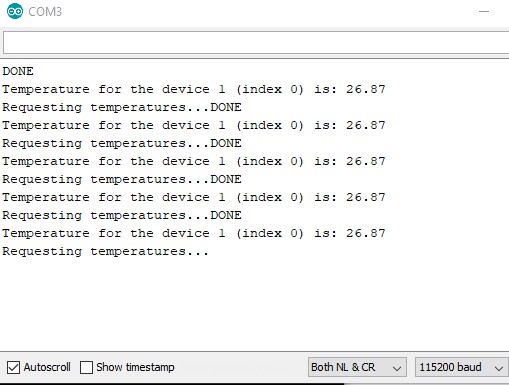Click the Arduino logo in title bar
Image resolution: width=509 pixels, height=385 pixels.
[x=15, y=11]
